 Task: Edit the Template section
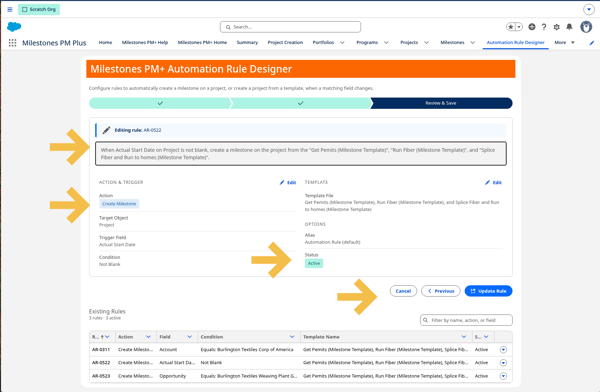[493, 183]
